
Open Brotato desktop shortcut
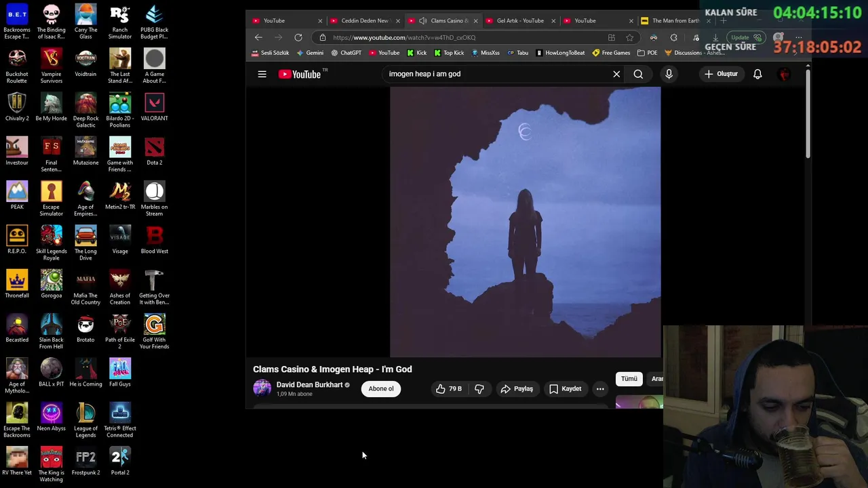pos(85,329)
